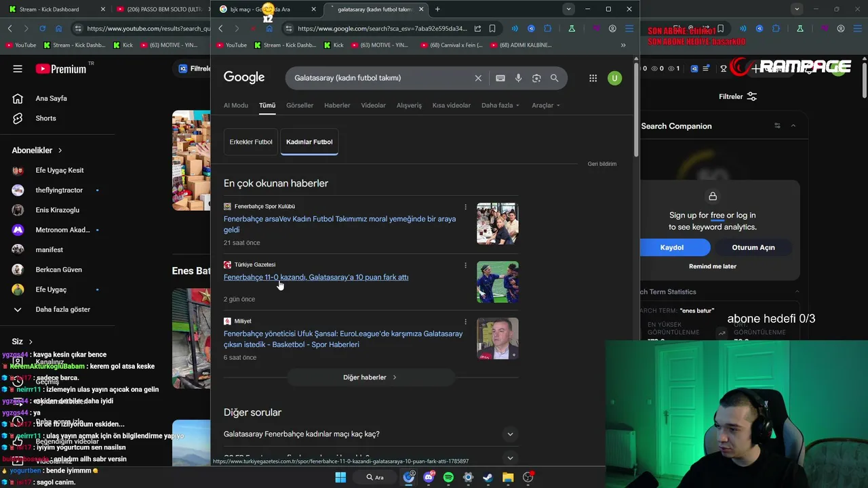
Task: Open more options for Milliyet news
Action: (465, 321)
